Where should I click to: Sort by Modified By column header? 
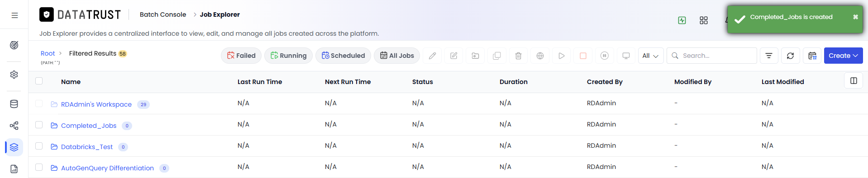693,82
